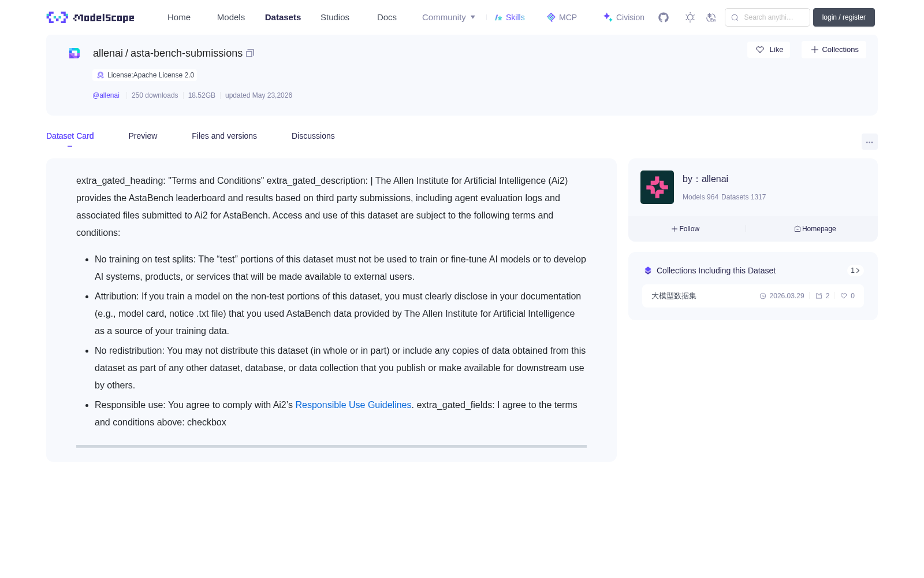Open the ModelScope logo homepage
Image resolution: width=924 pixels, height=578 pixels.
pos(91,17)
